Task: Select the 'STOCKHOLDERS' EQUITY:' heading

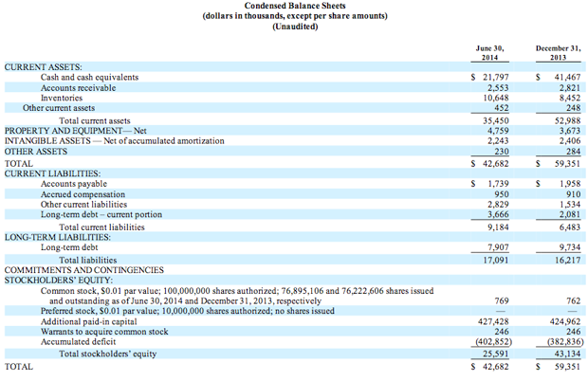Action: coord(59,281)
